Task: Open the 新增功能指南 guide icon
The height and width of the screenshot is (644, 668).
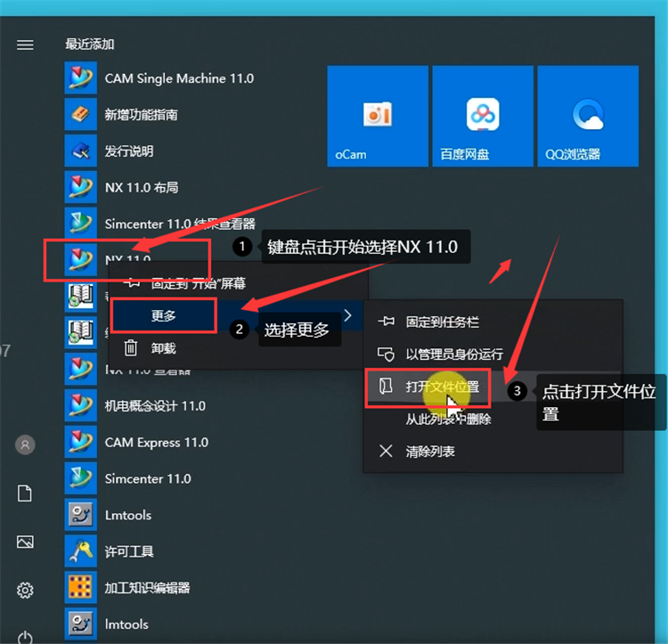Action: point(80,114)
